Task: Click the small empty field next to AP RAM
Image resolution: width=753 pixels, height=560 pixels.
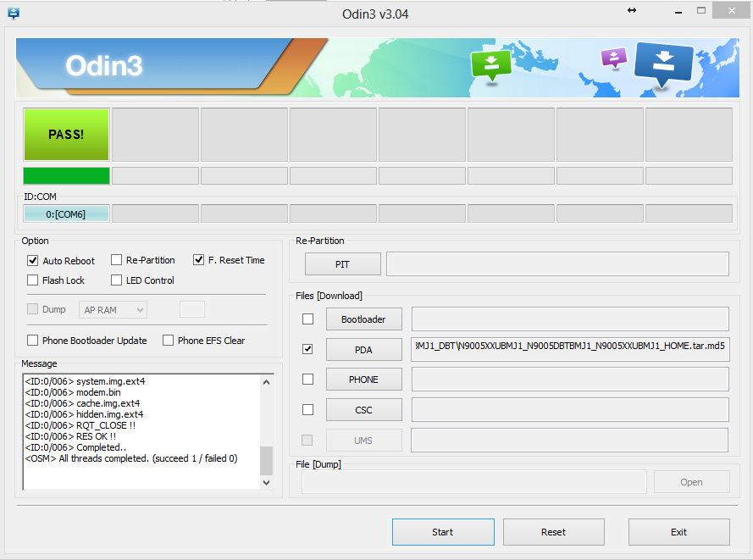Action: click(x=192, y=309)
